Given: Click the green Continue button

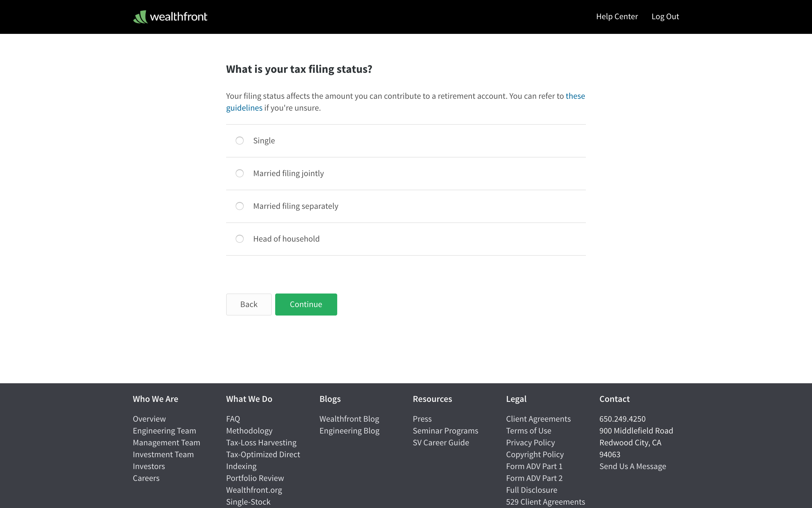Looking at the screenshot, I should pyautogui.click(x=306, y=305).
